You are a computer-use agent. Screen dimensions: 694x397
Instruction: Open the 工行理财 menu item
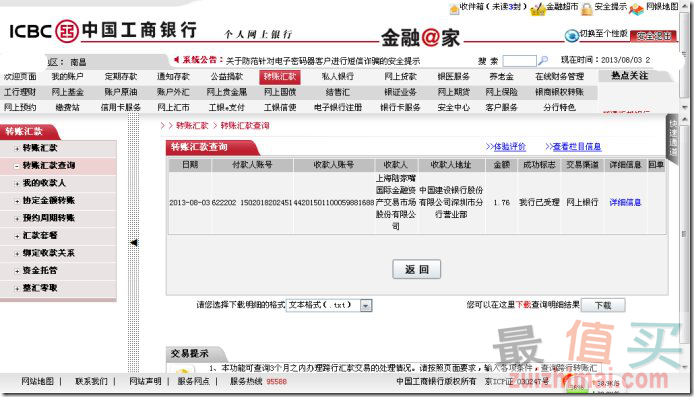tap(20, 92)
